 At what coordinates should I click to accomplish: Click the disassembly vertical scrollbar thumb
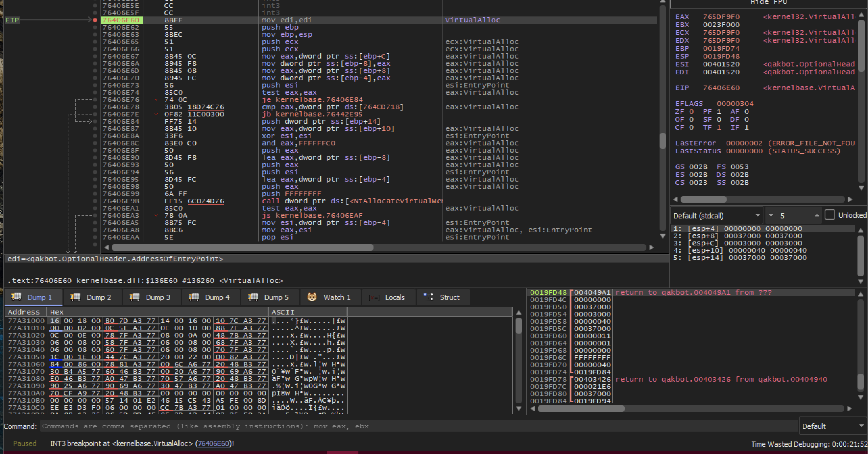663,141
